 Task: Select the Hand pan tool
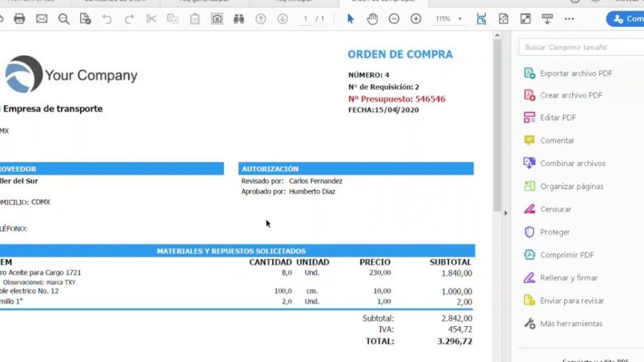pyautogui.click(x=372, y=19)
